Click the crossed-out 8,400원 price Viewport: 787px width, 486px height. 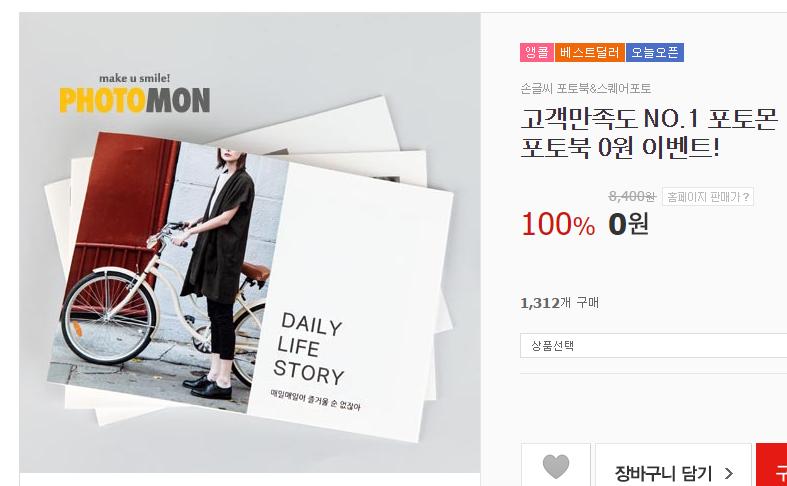coord(632,196)
